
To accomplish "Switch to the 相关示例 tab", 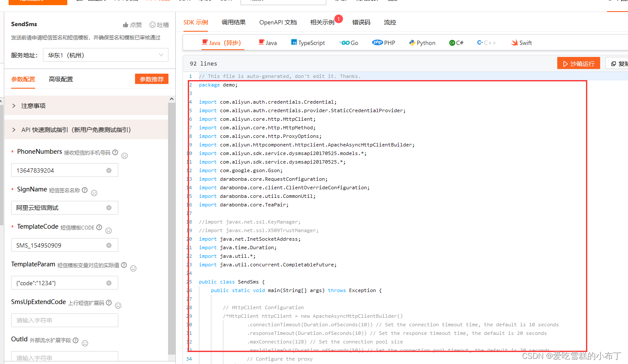I will (x=322, y=22).
